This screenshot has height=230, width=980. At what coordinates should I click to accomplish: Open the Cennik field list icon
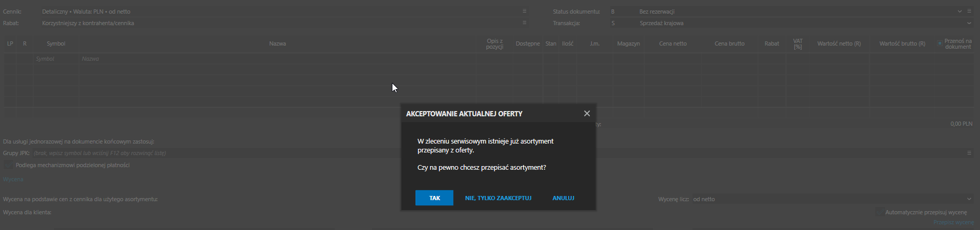click(x=524, y=11)
